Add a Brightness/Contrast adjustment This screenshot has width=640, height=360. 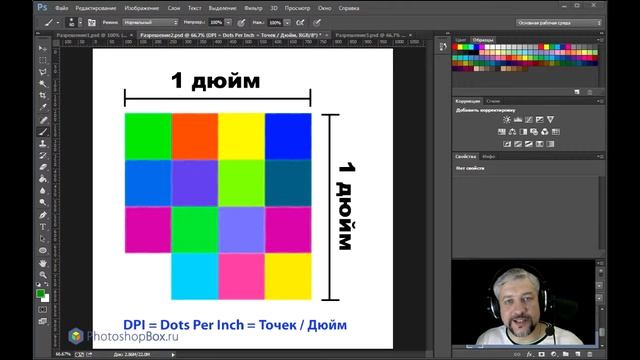(507, 120)
